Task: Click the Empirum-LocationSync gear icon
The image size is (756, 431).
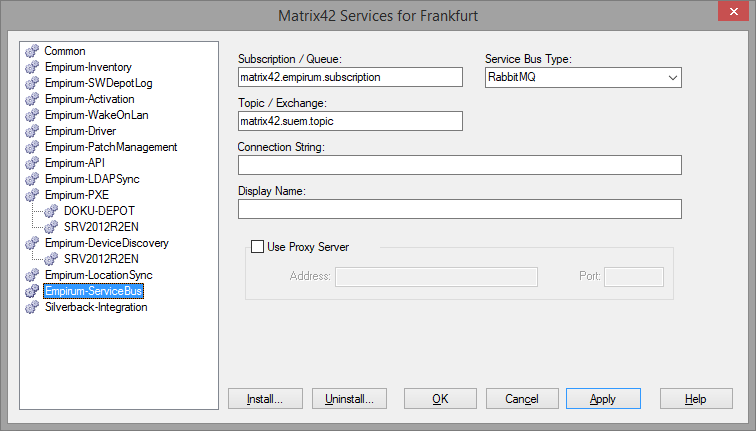Action: coord(32,275)
